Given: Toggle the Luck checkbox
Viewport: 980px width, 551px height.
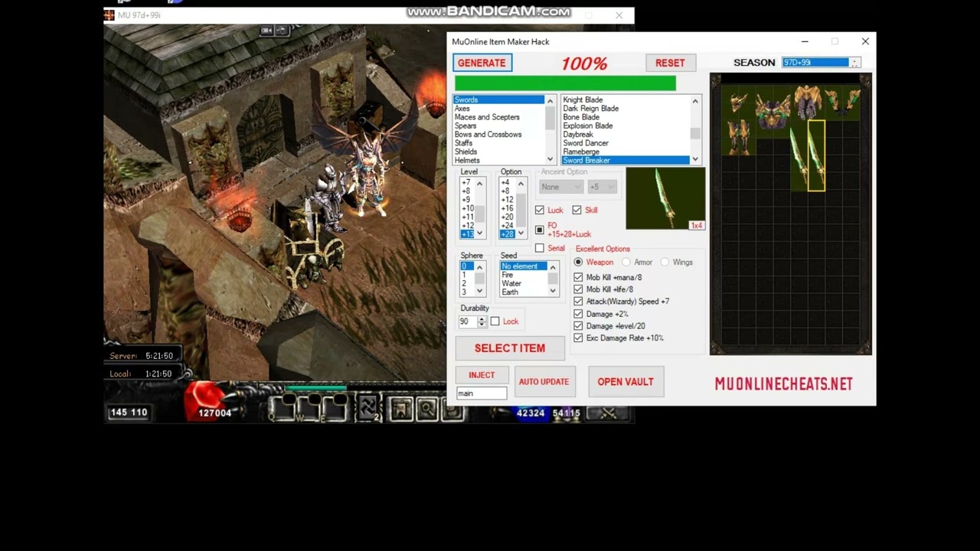Looking at the screenshot, I should tap(540, 210).
